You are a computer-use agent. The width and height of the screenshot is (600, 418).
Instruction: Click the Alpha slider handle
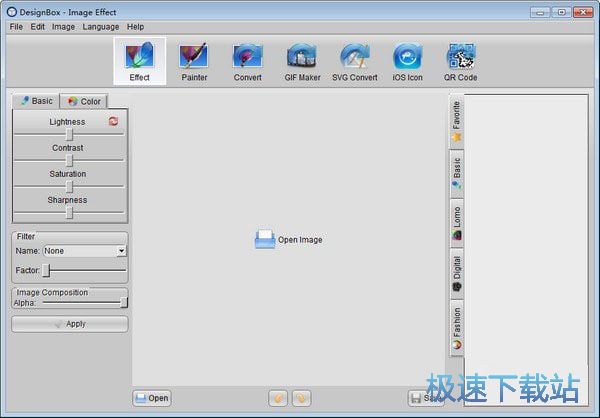point(124,302)
